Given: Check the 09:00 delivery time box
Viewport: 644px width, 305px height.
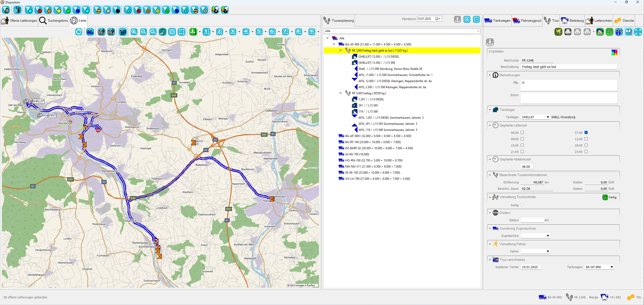Looking at the screenshot, I should pos(522,139).
